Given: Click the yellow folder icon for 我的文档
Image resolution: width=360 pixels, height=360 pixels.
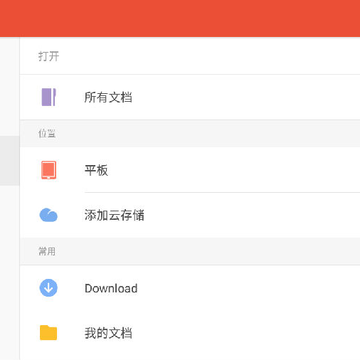Looking at the screenshot, I should click(49, 333).
